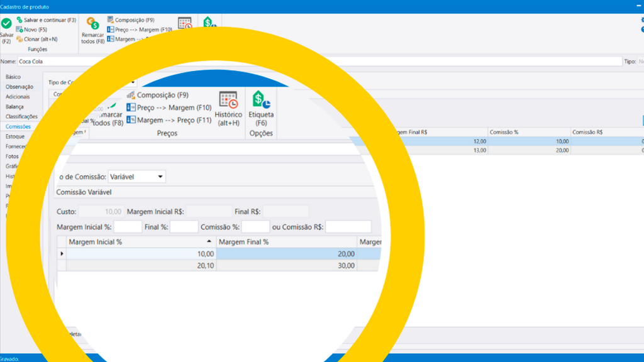Screen dimensions: 644x362
Task: Open the Comissão type dropdown showing Variável
Action: [136, 177]
